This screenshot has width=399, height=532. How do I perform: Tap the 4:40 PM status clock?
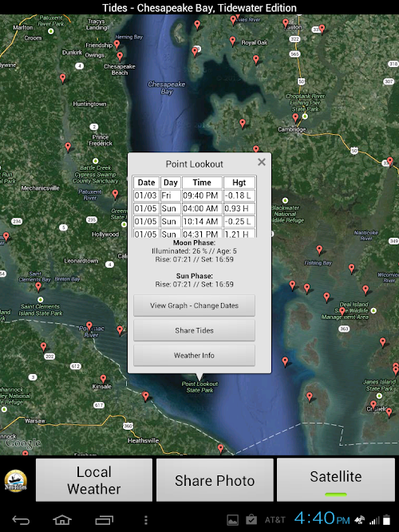tap(322, 518)
